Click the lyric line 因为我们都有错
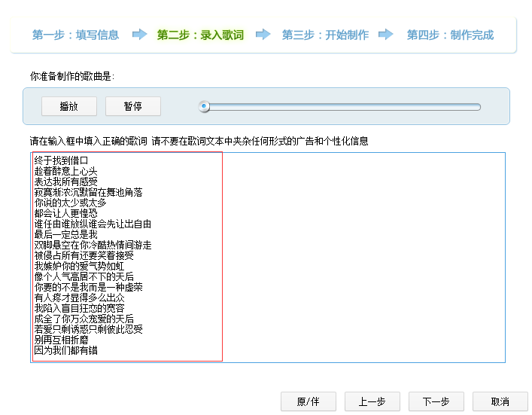The height and width of the screenshot is (415, 532). pyautogui.click(x=65, y=350)
